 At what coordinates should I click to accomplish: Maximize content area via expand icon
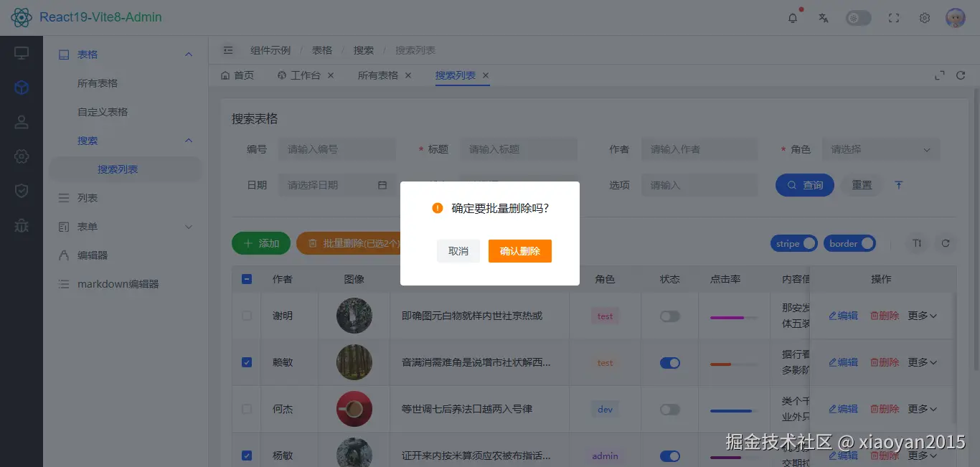(x=940, y=75)
